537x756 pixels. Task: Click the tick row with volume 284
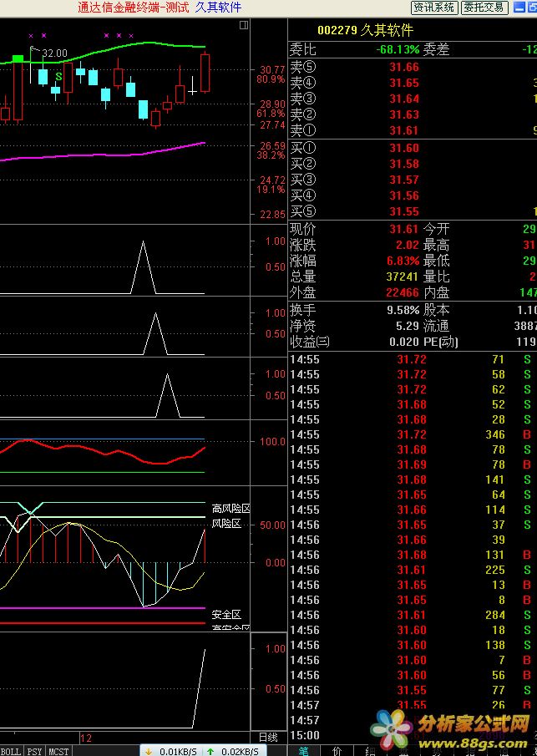[413, 615]
